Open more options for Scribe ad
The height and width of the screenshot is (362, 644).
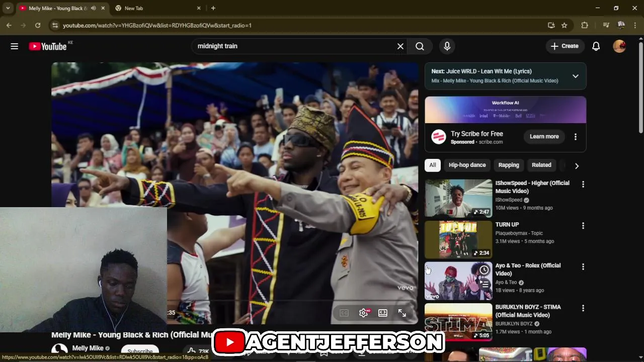pos(576,137)
